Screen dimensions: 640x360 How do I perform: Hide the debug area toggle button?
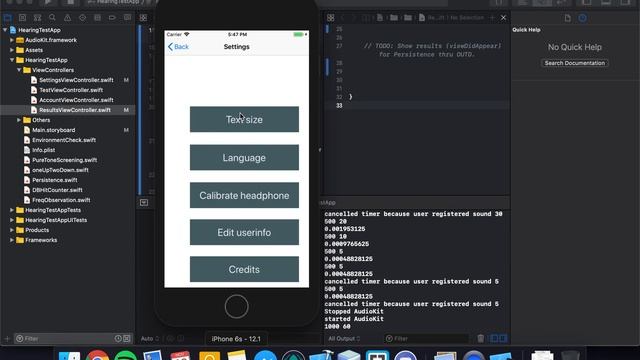[x=144, y=202]
